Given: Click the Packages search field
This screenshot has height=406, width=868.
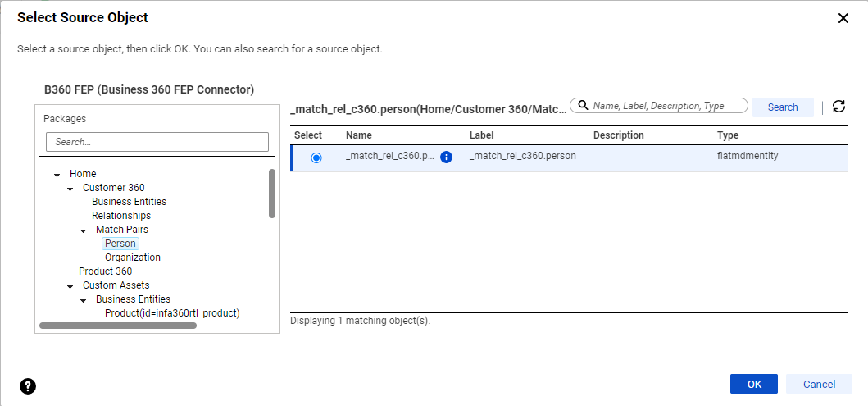Looking at the screenshot, I should pos(157,142).
